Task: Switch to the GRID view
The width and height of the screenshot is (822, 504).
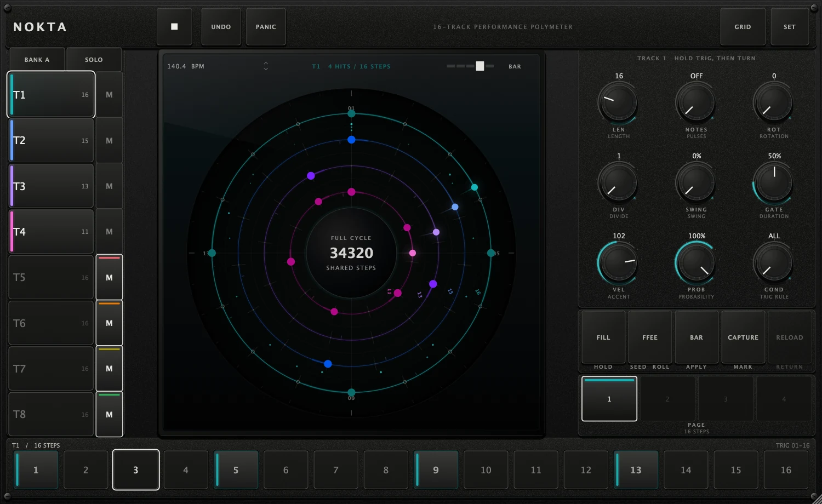Action: point(743,27)
